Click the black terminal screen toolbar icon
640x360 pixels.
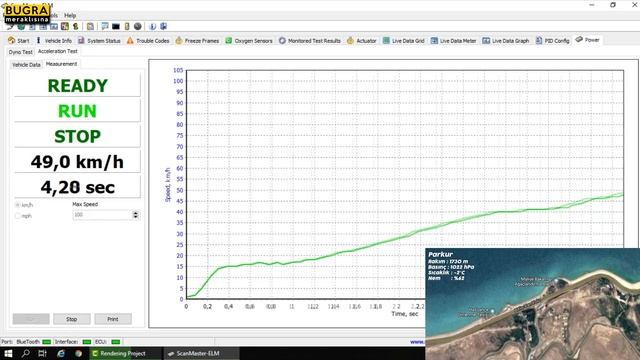coord(116,27)
